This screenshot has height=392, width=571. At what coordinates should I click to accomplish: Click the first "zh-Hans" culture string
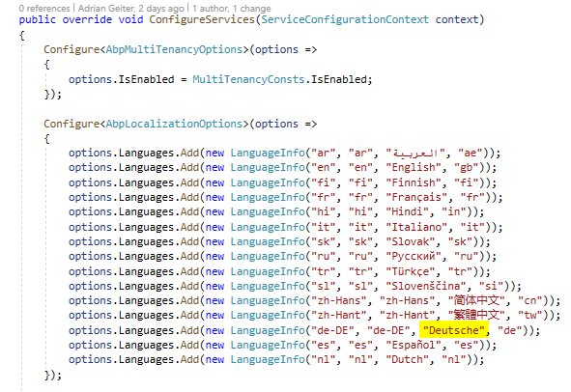coord(339,300)
